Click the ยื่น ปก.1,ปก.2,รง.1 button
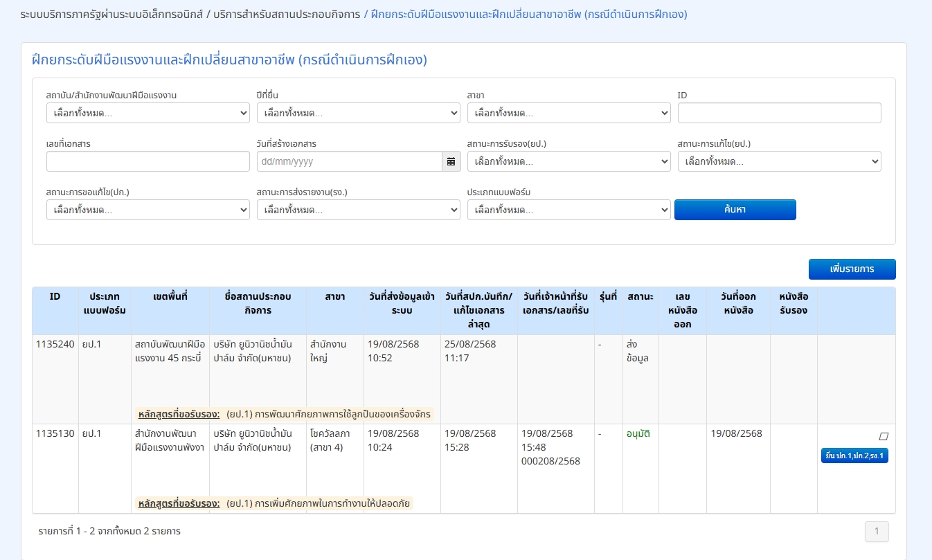This screenshot has width=932, height=560. pyautogui.click(x=854, y=455)
